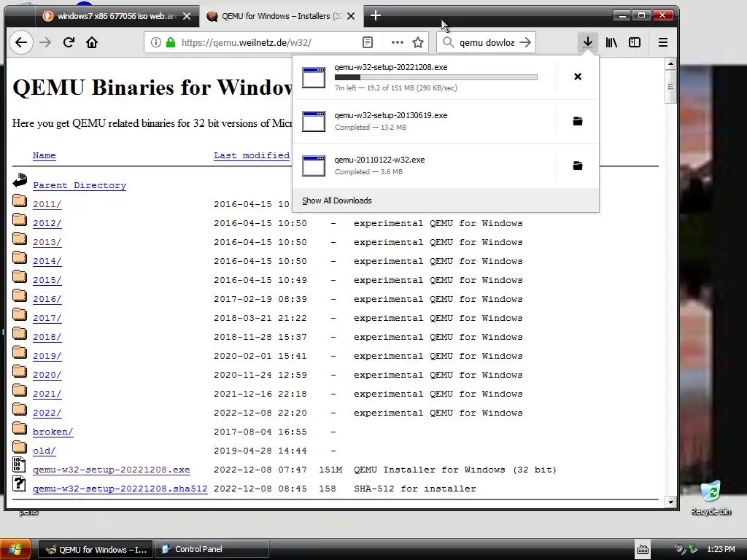Open the 2011/ folder link
Screen dimensions: 747x560
[47, 204]
